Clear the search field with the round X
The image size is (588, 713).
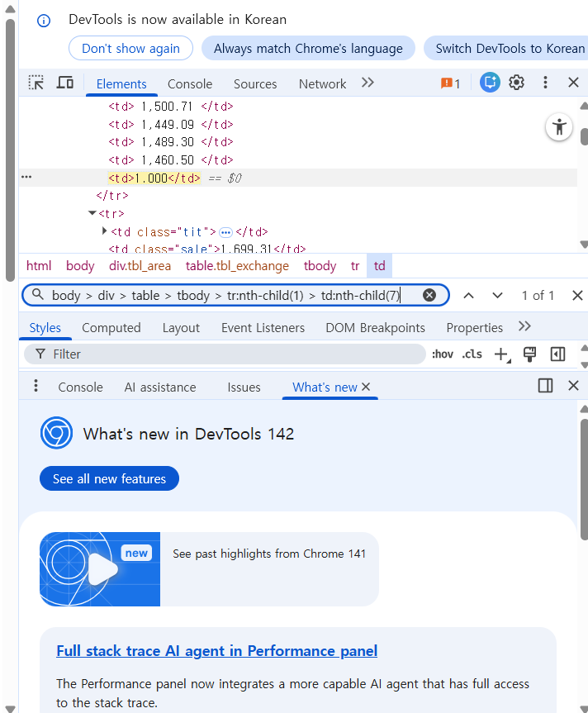click(429, 295)
